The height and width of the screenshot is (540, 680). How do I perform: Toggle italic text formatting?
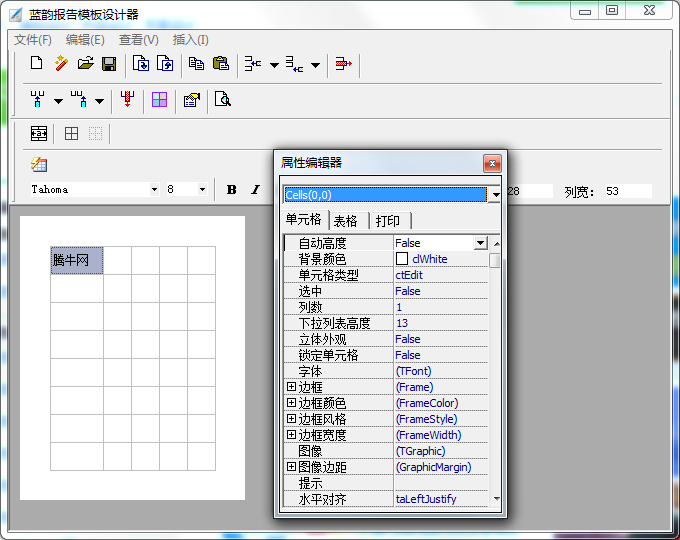tap(255, 190)
